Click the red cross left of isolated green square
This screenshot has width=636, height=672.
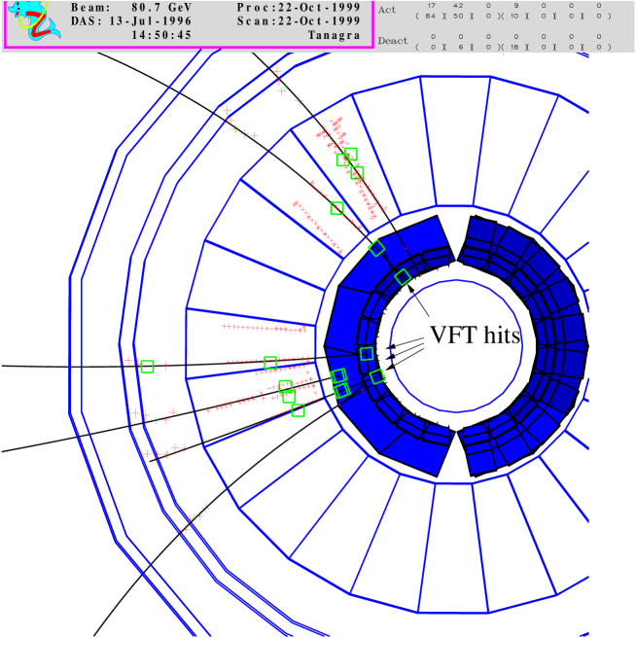point(128,360)
